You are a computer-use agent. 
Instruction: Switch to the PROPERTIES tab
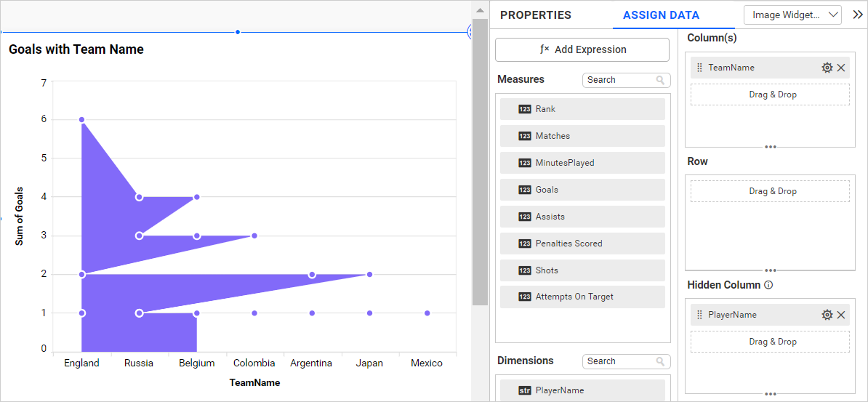pyautogui.click(x=536, y=15)
